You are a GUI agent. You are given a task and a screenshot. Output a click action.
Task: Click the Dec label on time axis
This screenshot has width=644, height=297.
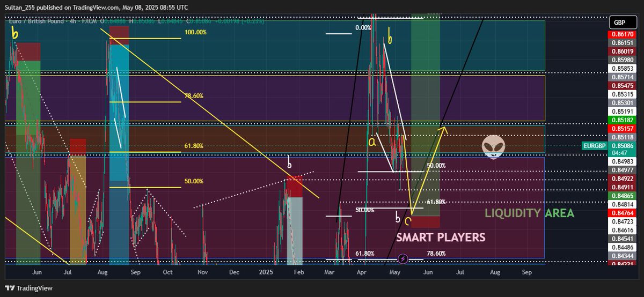[x=234, y=272]
